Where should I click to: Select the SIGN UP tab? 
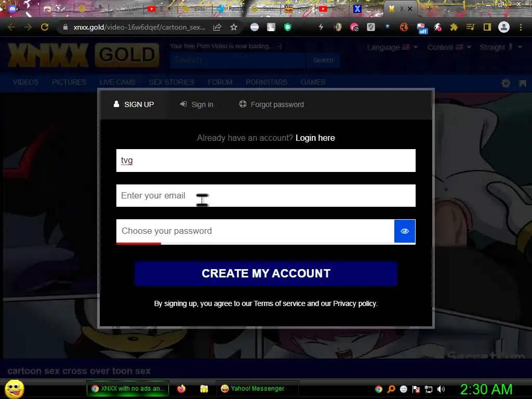134,104
